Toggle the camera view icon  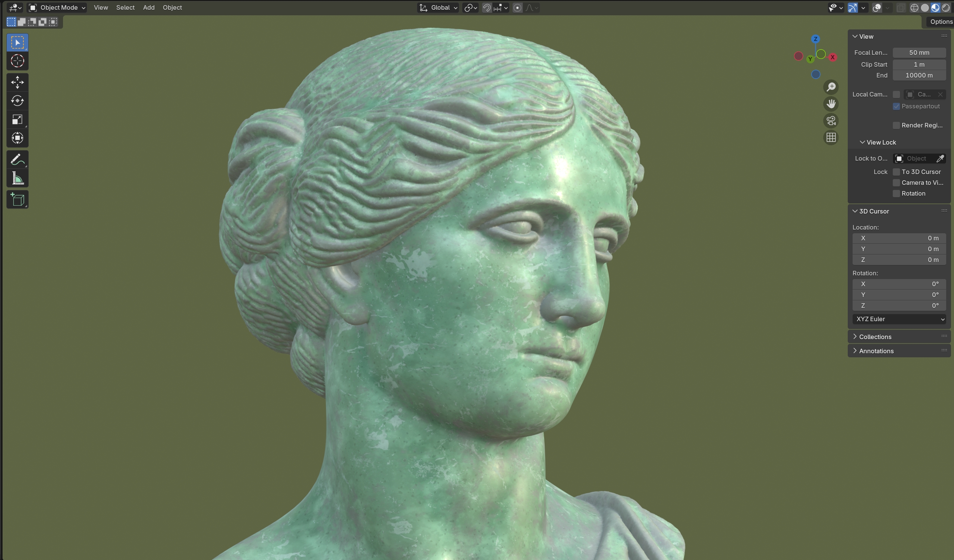click(831, 121)
